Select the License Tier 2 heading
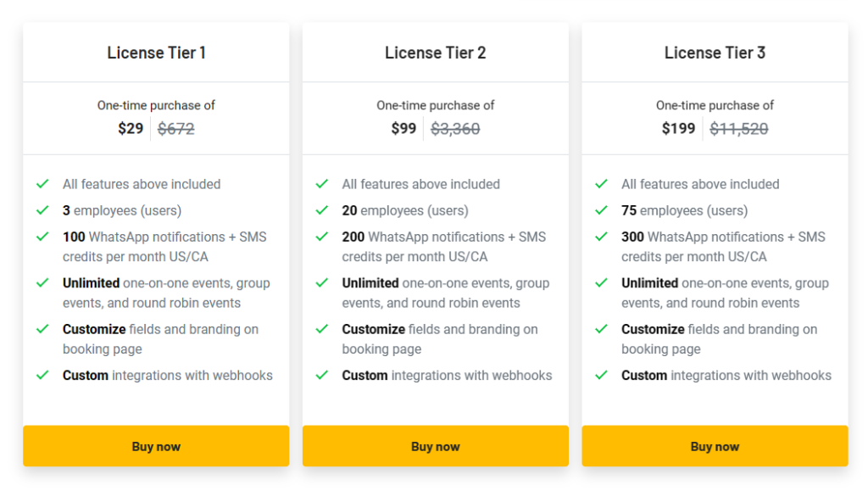The image size is (868, 502). tap(435, 53)
